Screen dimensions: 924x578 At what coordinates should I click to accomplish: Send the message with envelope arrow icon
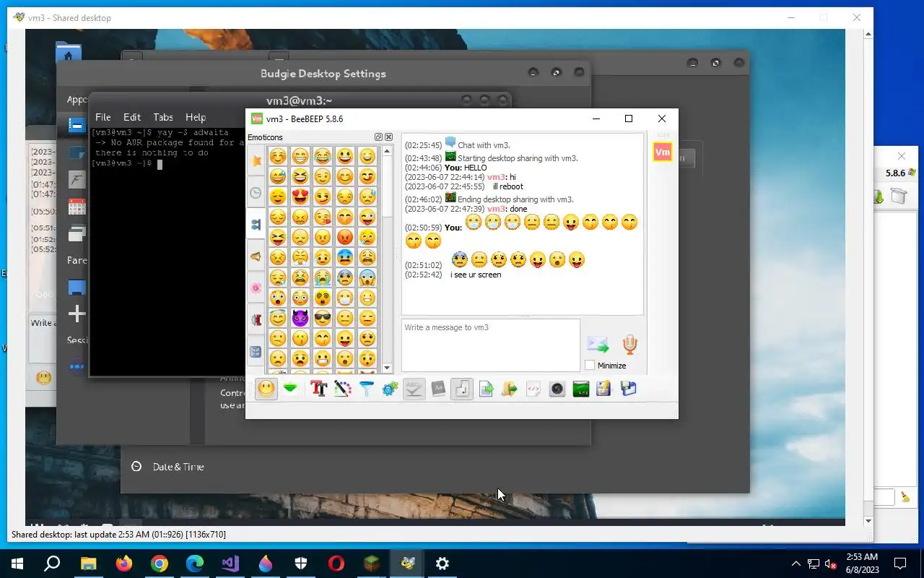pyautogui.click(x=597, y=345)
